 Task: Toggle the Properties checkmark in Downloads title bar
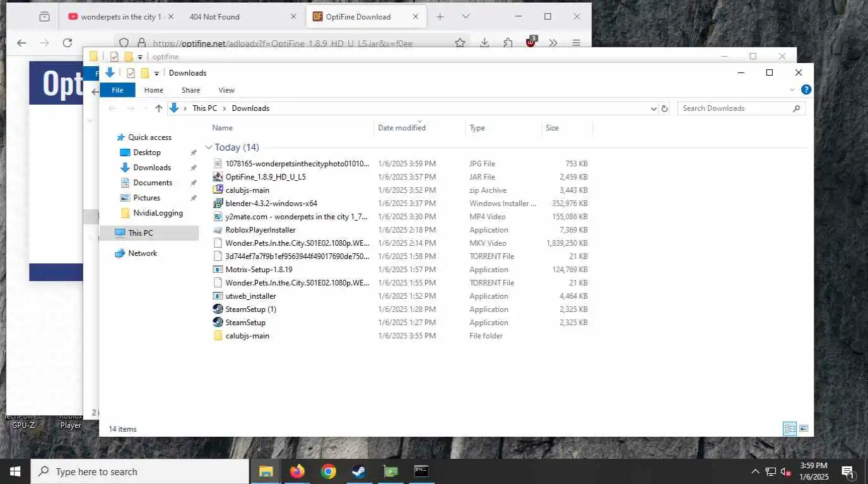[x=131, y=73]
